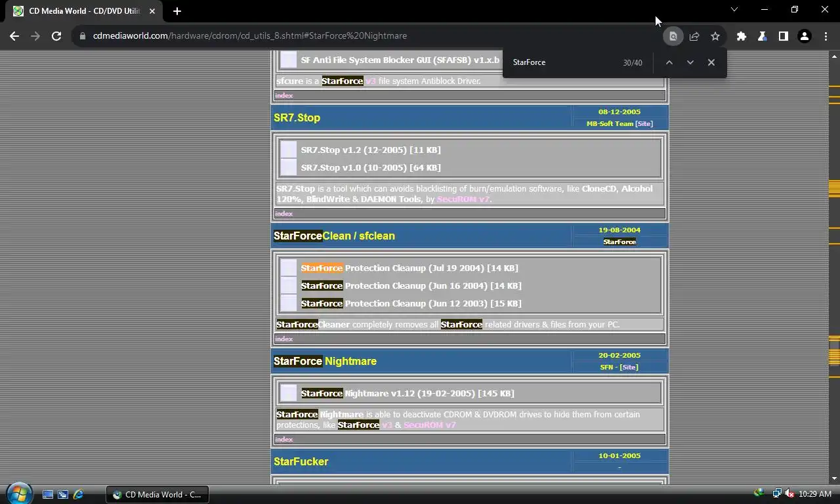Viewport: 840px width, 504px height.
Task: Download StarForce Protection Cleanup Jun 16 2004
Action: tap(411, 285)
